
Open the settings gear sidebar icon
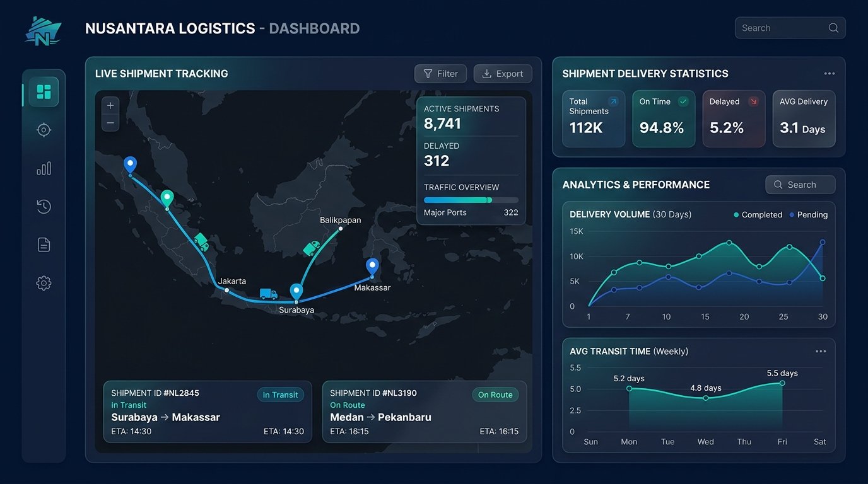(44, 283)
